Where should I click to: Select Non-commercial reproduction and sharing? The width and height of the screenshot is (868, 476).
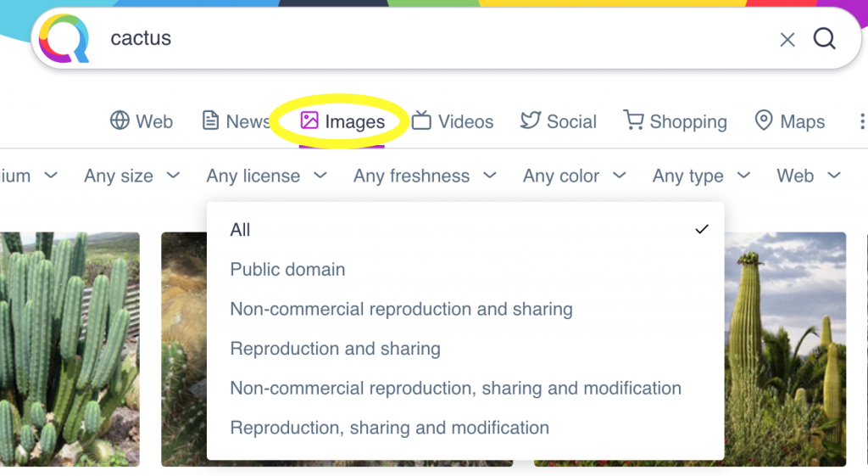401,309
